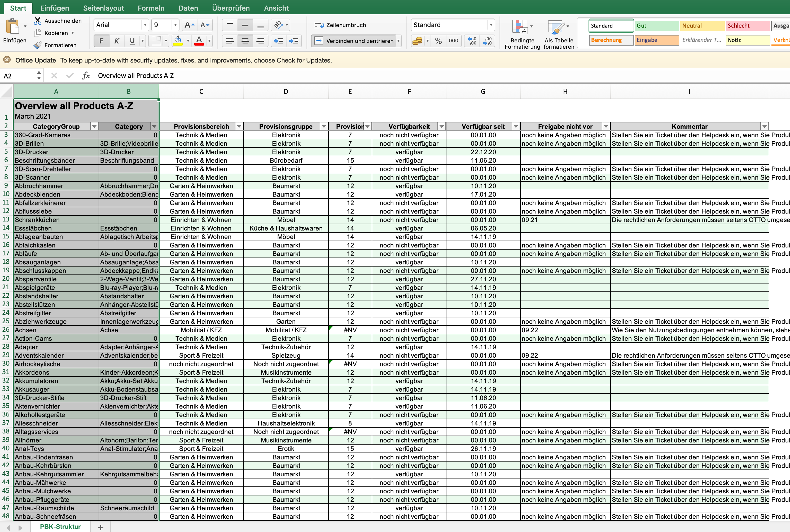Expand the Standard number format dropdown
This screenshot has width=790, height=532.
point(490,25)
